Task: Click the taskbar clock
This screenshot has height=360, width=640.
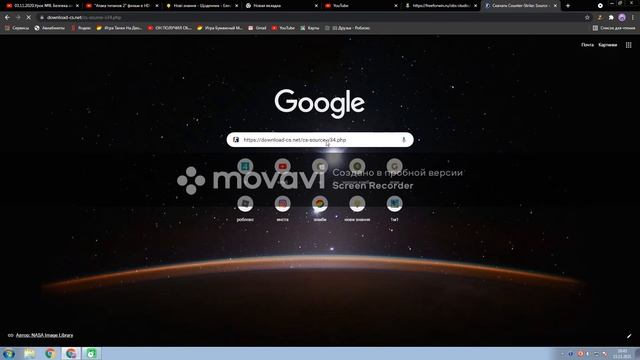Action: 622,353
